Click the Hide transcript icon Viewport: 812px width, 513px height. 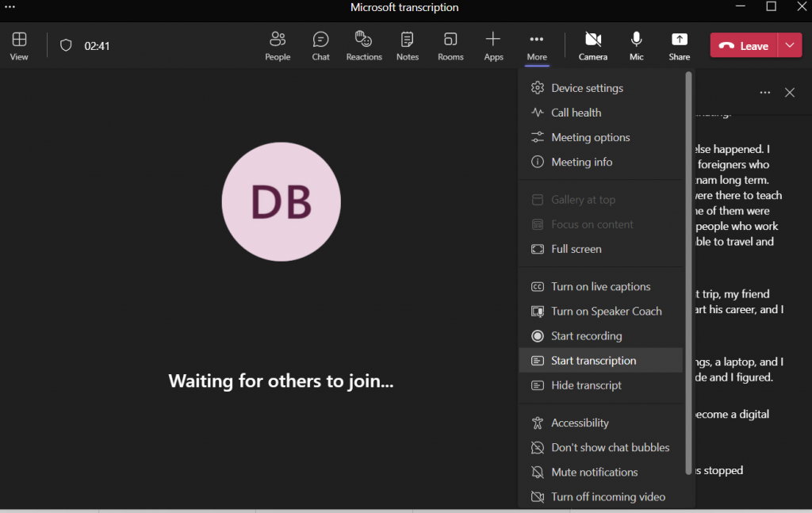click(538, 385)
